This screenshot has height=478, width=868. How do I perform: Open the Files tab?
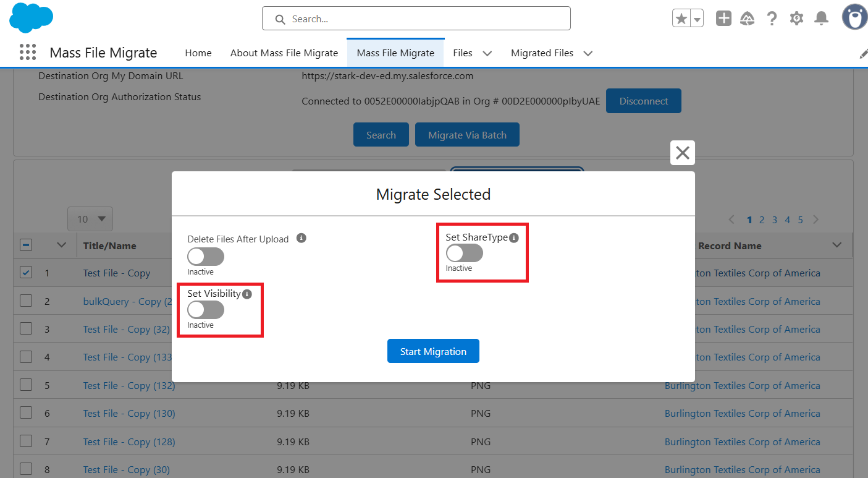(x=463, y=53)
